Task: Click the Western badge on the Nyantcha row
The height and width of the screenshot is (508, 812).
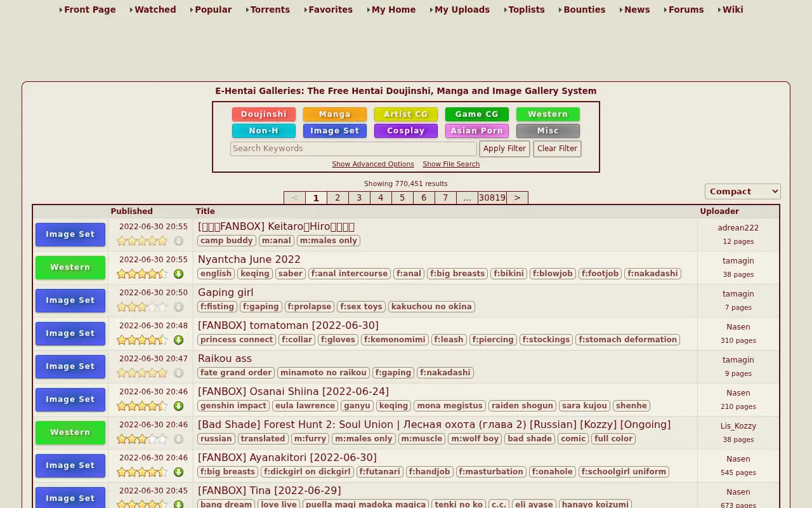Action: click(x=70, y=267)
